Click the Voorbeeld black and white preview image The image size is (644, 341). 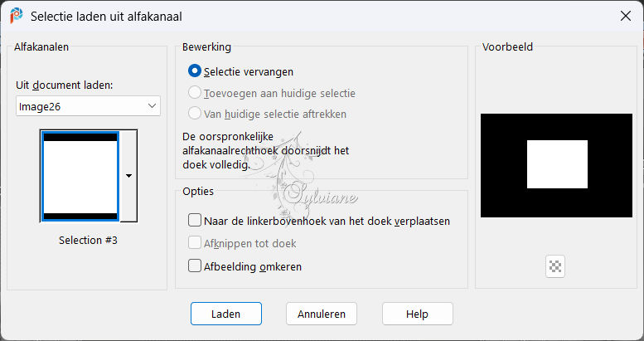[x=556, y=165]
